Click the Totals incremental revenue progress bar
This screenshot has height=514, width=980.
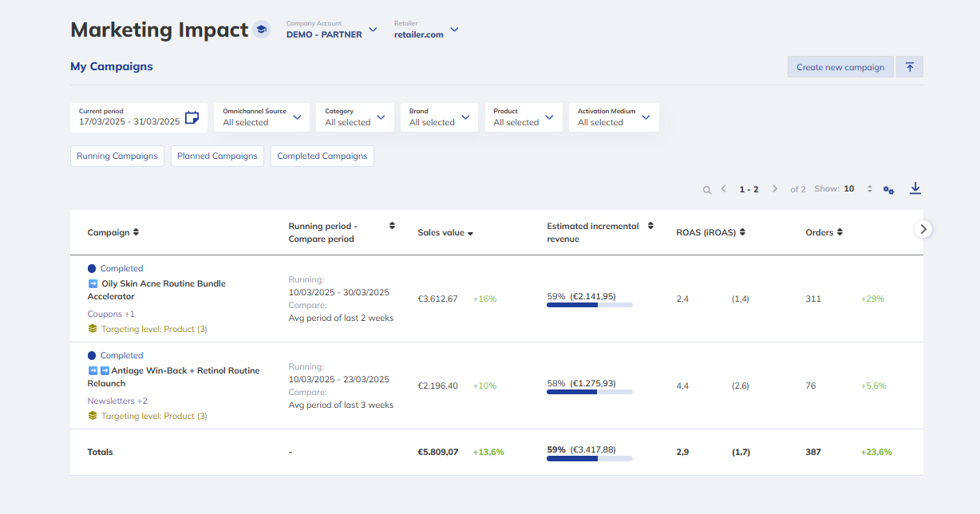coord(589,459)
